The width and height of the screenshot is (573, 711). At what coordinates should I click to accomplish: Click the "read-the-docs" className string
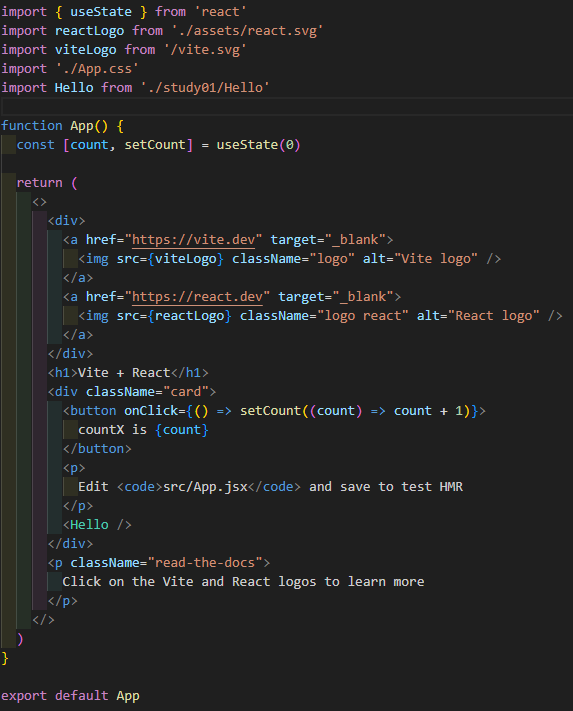tap(205, 563)
